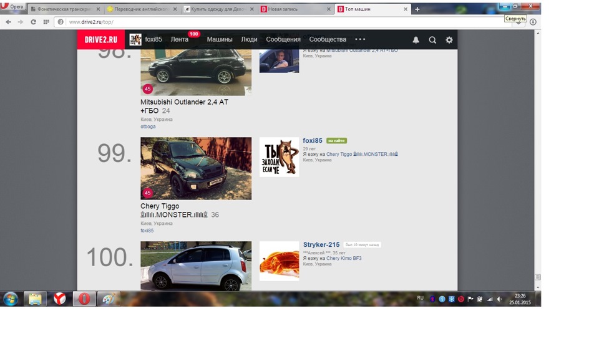
Task: Open the Chery Tiggo car photo
Action: point(196,169)
